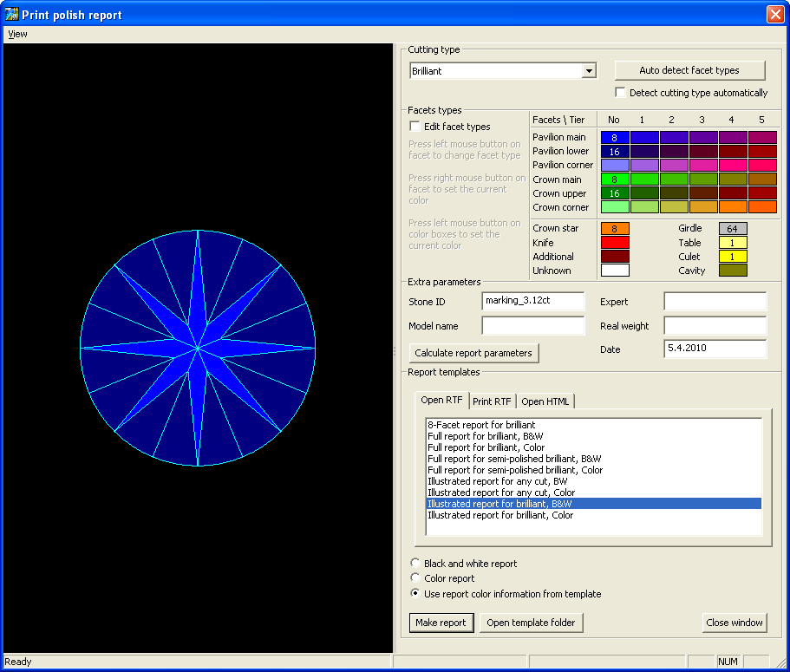The image size is (790, 672).
Task: Click the olive Cavity color swatch
Action: coord(732,271)
